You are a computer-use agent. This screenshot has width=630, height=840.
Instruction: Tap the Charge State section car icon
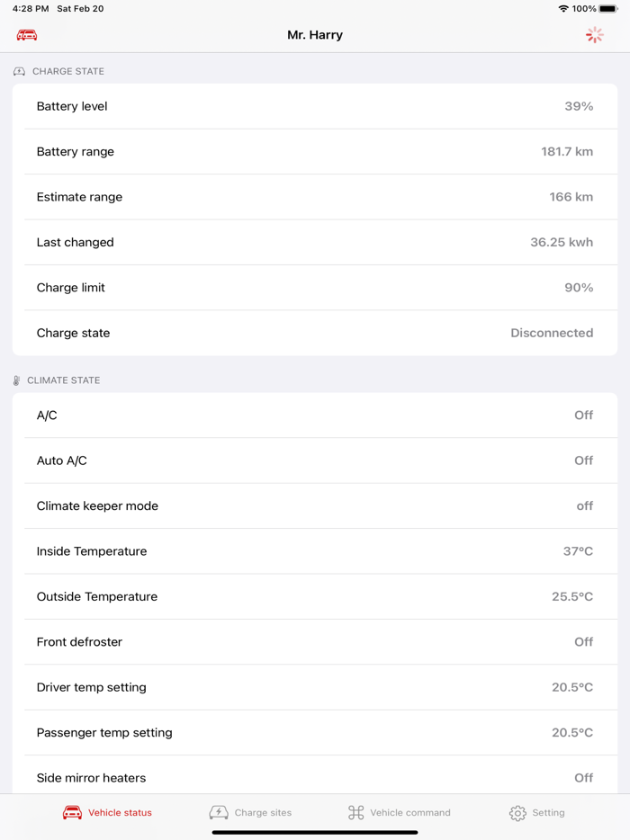19,71
